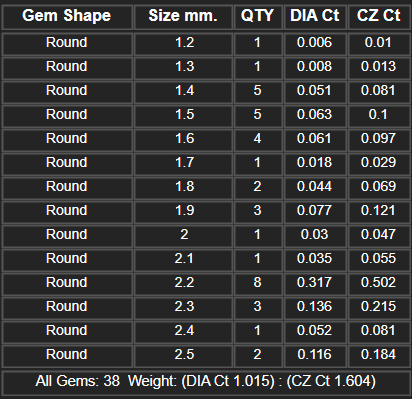
Task: Select the Size mm. column header
Action: [x=183, y=16]
